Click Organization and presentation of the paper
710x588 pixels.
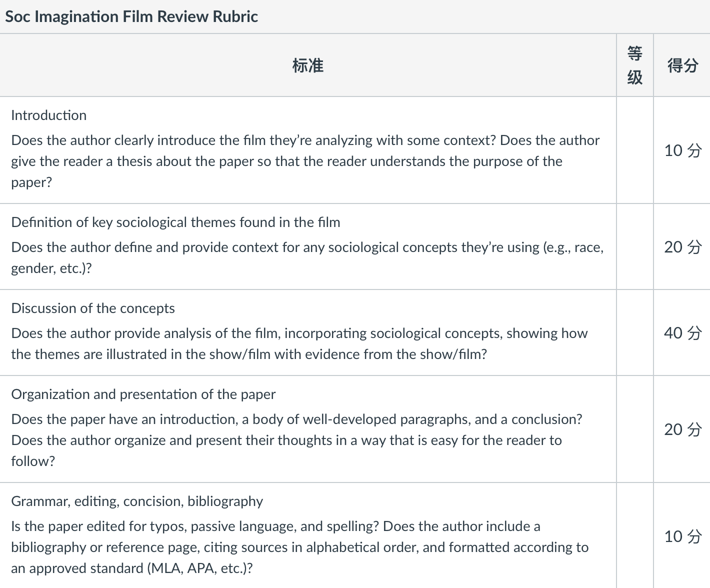point(143,394)
